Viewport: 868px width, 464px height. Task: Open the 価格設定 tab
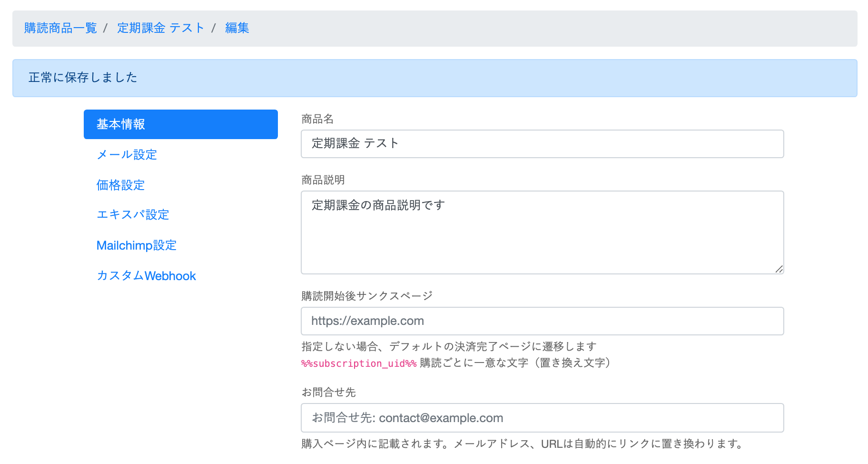click(120, 185)
